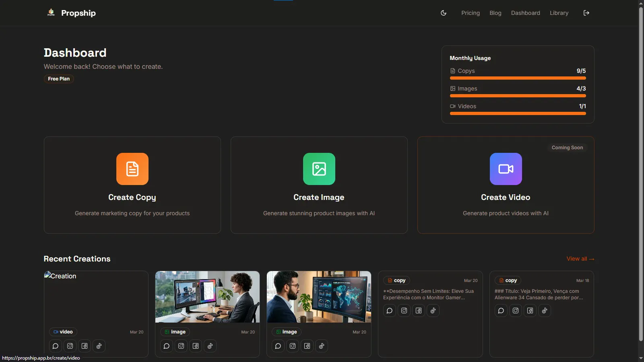Image resolution: width=644 pixels, height=362 pixels.
Task: Open the Pricing page in the navigation
Action: (471, 13)
